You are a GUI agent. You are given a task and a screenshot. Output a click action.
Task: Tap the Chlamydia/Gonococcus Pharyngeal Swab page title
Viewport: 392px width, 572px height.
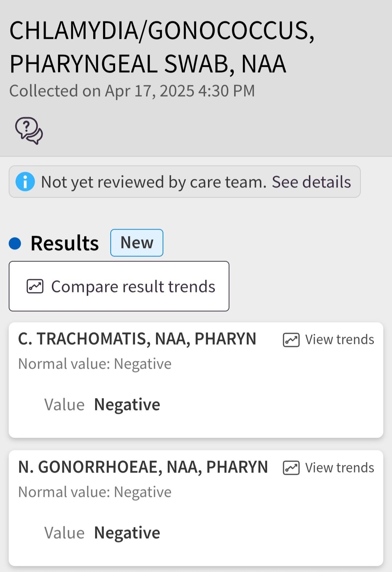coord(162,47)
